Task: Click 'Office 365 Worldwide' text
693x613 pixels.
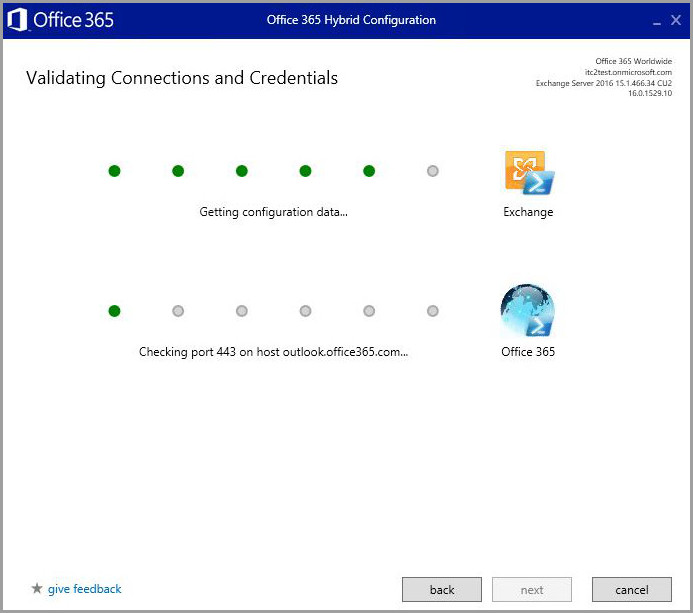Action: pyautogui.click(x=633, y=61)
